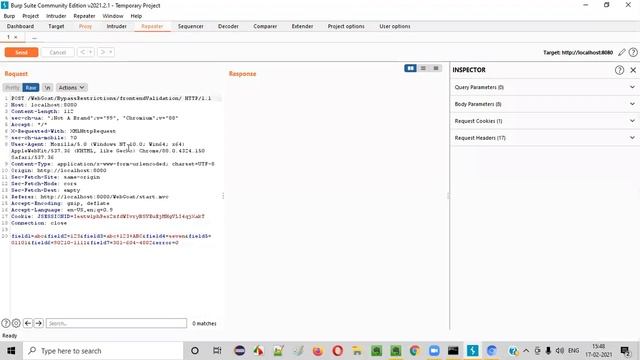Viewport: 640px width, 360px height.
Task: Open Opera from the taskbar
Action: [x=338, y=351]
